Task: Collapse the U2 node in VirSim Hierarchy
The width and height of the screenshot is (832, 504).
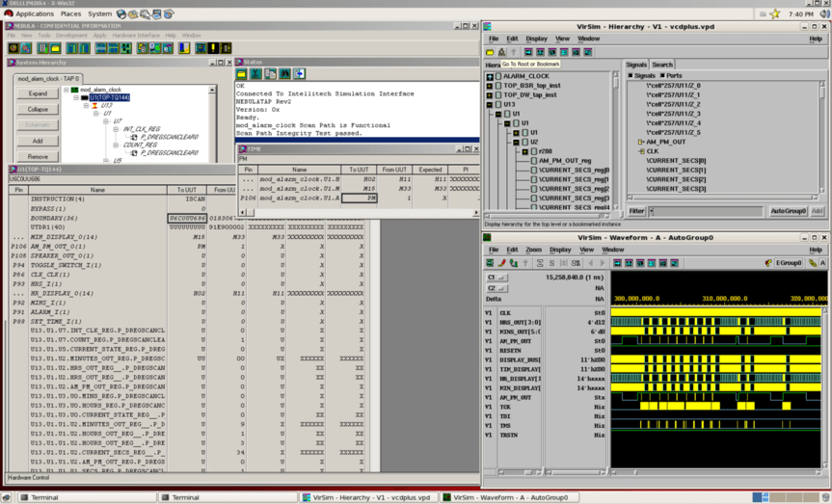Action: pyautogui.click(x=516, y=143)
